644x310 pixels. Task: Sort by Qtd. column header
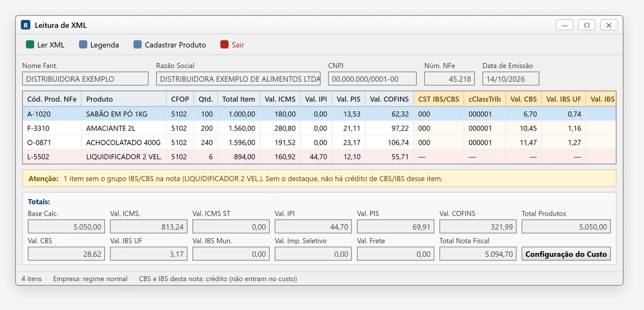[206, 99]
